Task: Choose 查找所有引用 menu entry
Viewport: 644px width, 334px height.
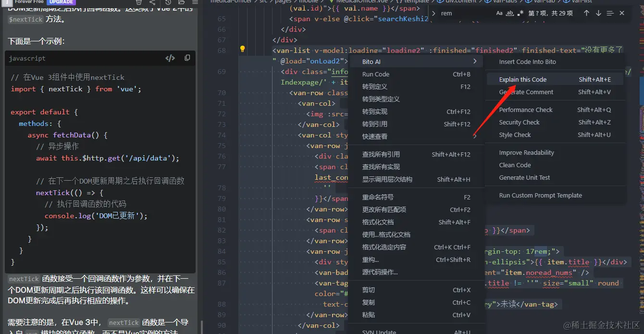Action: click(x=416, y=154)
